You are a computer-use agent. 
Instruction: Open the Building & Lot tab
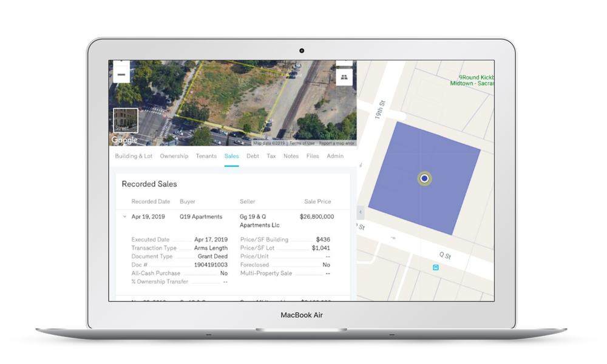(134, 156)
